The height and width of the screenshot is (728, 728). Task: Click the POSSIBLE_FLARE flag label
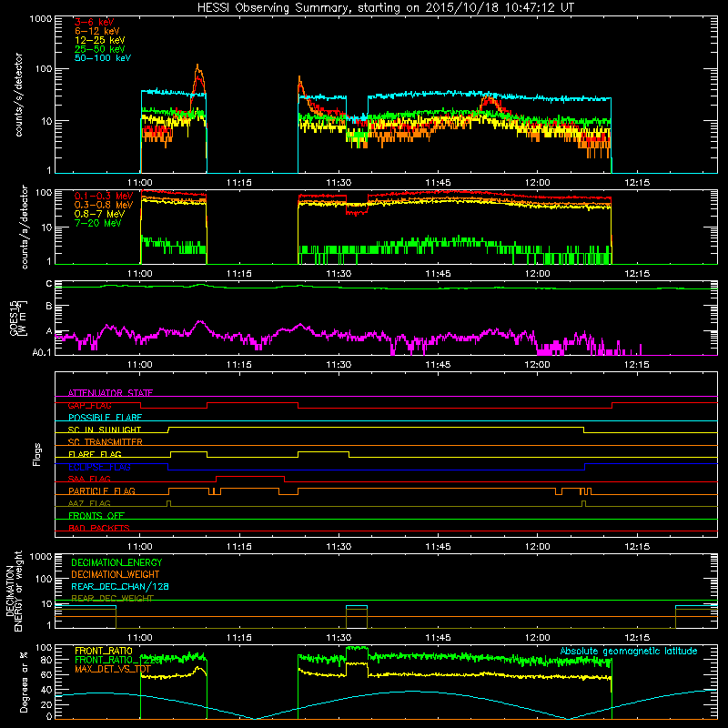pos(105,418)
